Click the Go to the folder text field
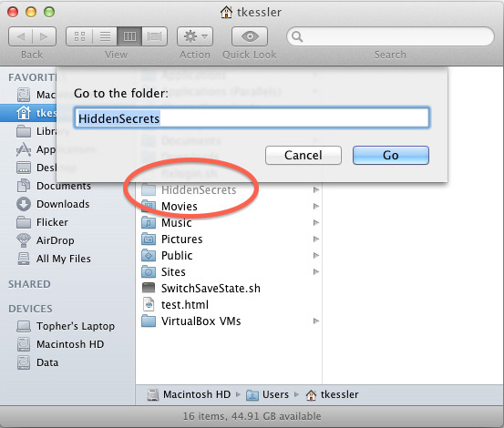Screen dimensions: 504x428 252,117
